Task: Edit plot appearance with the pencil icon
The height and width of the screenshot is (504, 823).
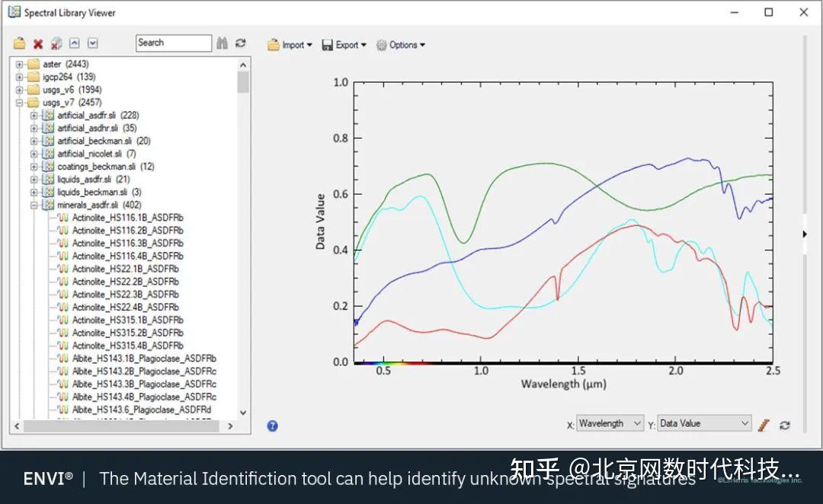Action: click(762, 423)
